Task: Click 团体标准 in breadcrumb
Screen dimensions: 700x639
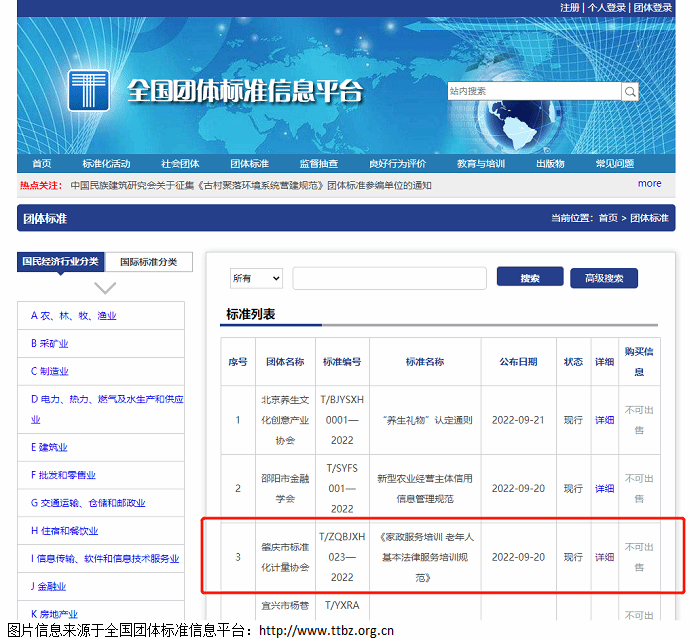Action: pos(650,218)
